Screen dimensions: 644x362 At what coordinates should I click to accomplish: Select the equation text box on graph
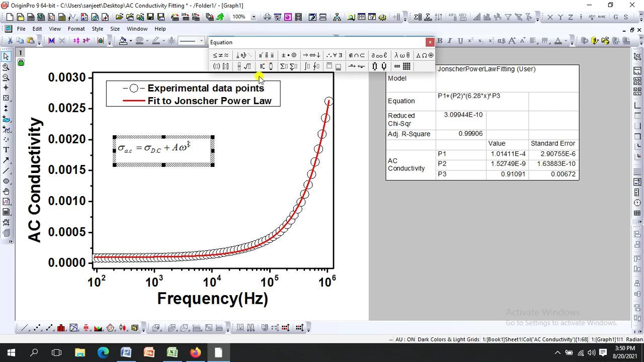[x=164, y=151]
